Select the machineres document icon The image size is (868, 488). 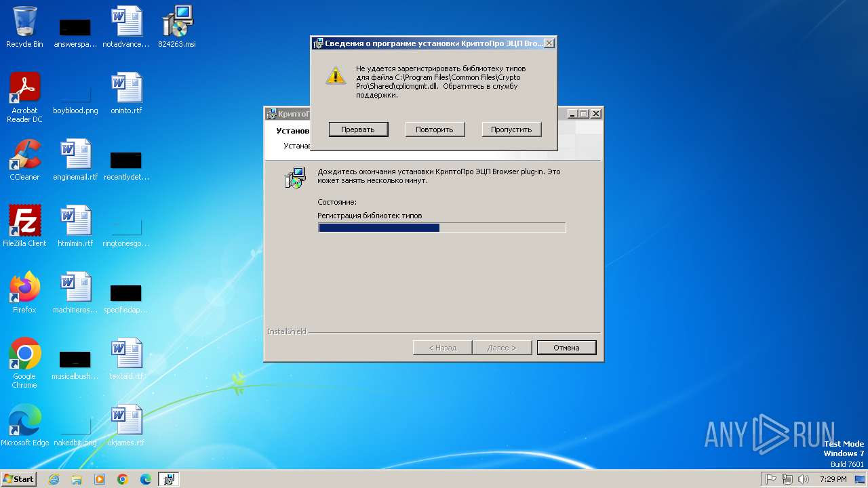click(75, 293)
